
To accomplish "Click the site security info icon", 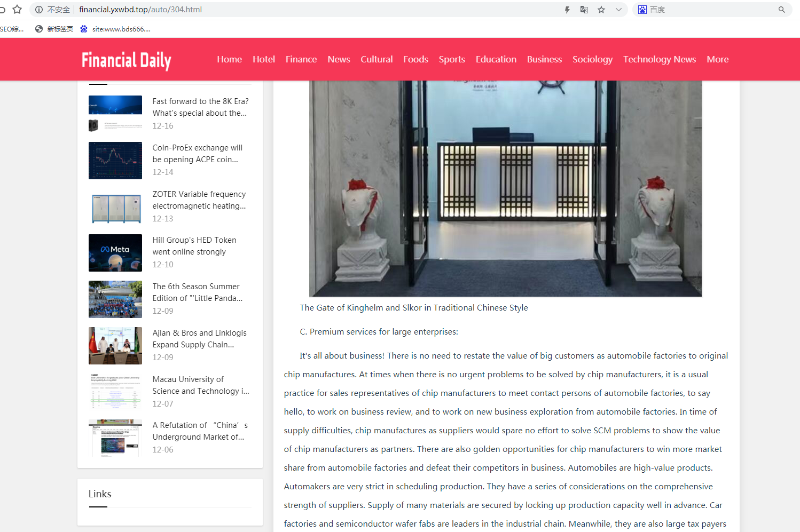I will tap(39, 10).
